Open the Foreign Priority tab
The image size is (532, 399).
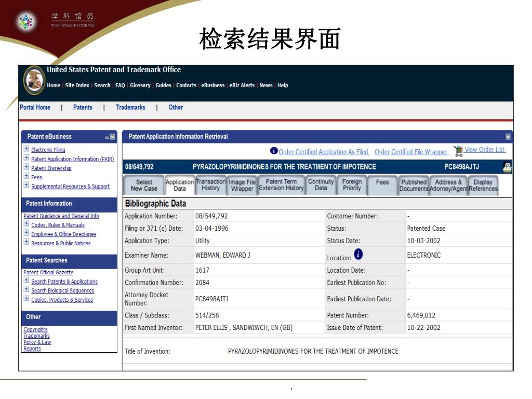(x=352, y=185)
